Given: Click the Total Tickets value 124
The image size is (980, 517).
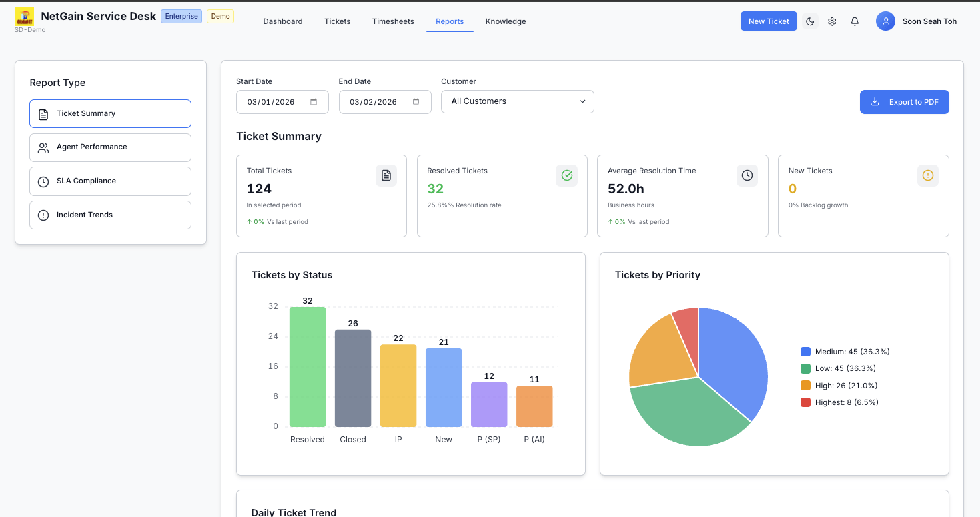Looking at the screenshot, I should point(259,189).
